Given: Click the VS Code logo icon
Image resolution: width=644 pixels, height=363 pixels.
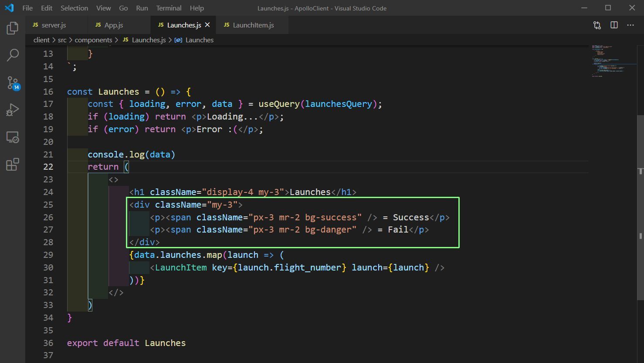Looking at the screenshot, I should pyautogui.click(x=9, y=8).
